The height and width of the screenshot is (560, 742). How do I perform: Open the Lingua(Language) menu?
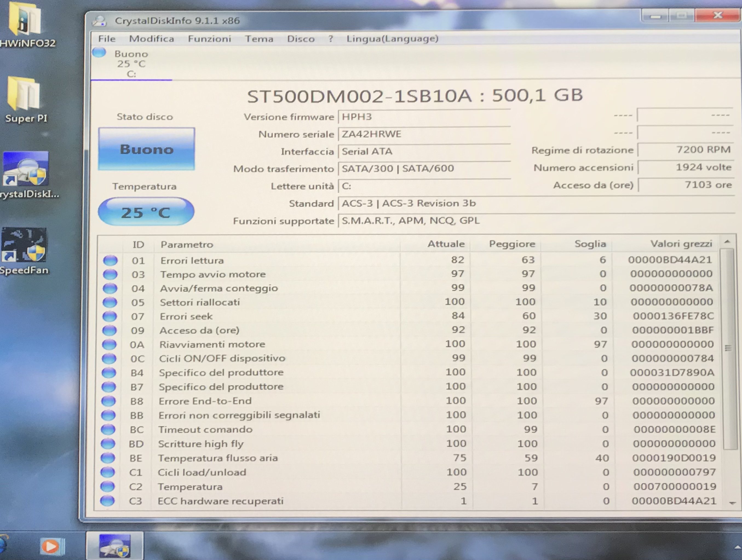coord(392,39)
